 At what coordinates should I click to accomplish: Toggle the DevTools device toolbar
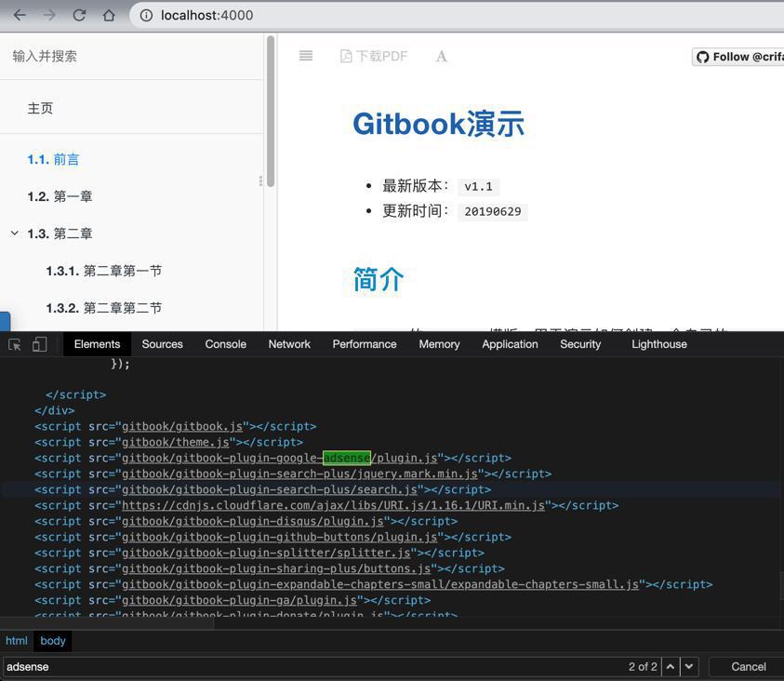pyautogui.click(x=39, y=344)
